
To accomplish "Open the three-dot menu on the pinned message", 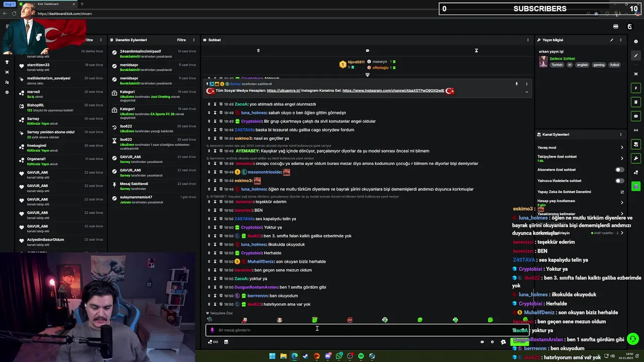I will pos(527,84).
